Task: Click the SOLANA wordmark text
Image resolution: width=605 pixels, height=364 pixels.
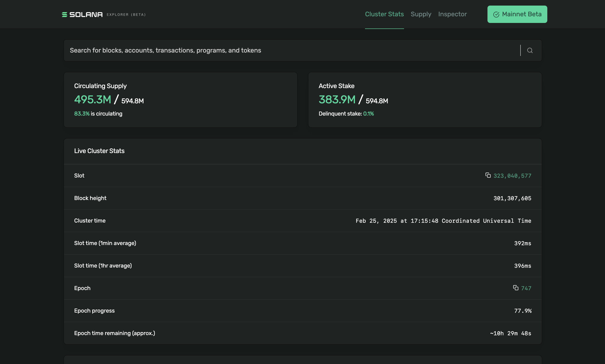Action: [86, 15]
